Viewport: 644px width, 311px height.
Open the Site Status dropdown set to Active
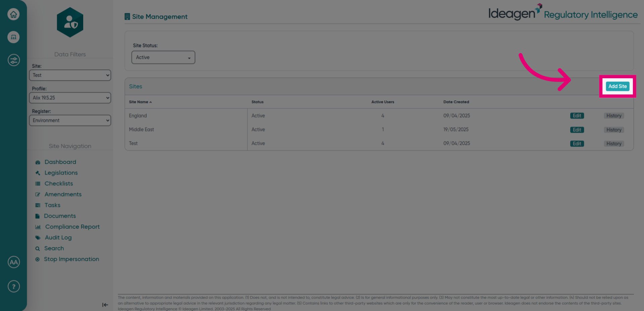pyautogui.click(x=163, y=57)
